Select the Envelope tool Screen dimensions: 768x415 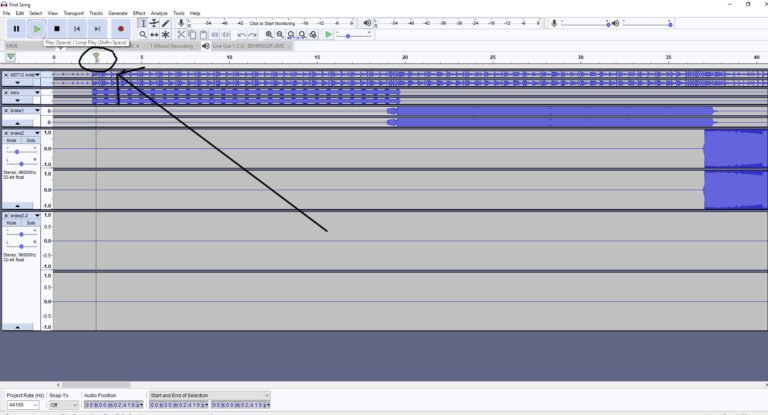pyautogui.click(x=154, y=24)
